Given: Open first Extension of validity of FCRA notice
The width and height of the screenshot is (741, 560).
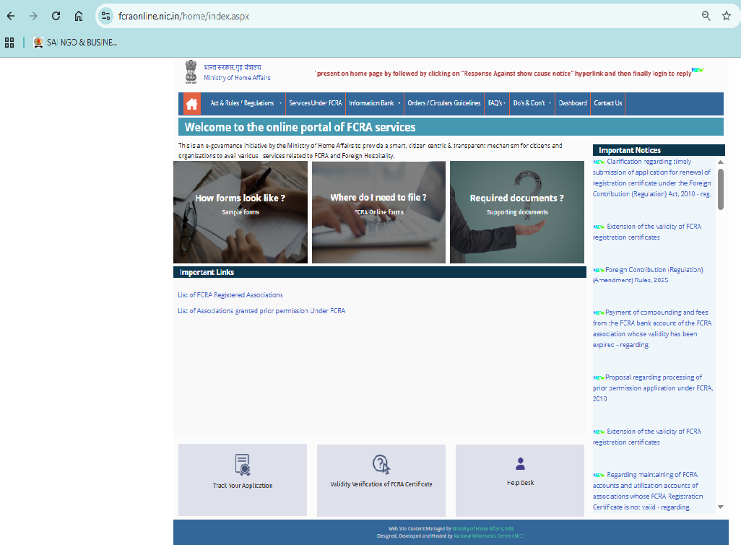Looking at the screenshot, I should click(x=647, y=232).
